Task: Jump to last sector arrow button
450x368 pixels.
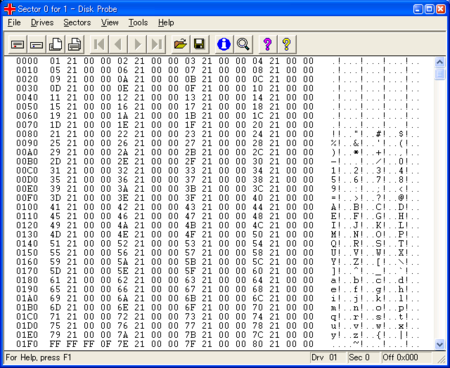Action: click(156, 44)
